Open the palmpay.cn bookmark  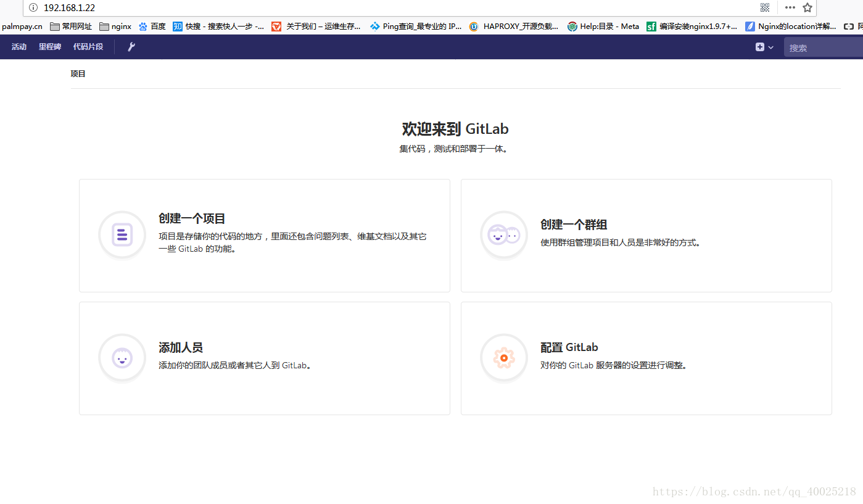point(22,27)
